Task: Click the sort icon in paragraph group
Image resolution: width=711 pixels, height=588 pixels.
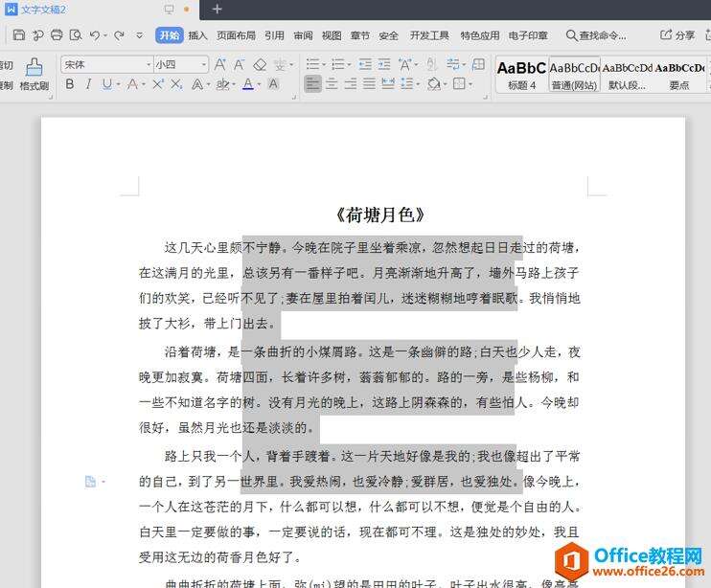Action: tap(431, 64)
